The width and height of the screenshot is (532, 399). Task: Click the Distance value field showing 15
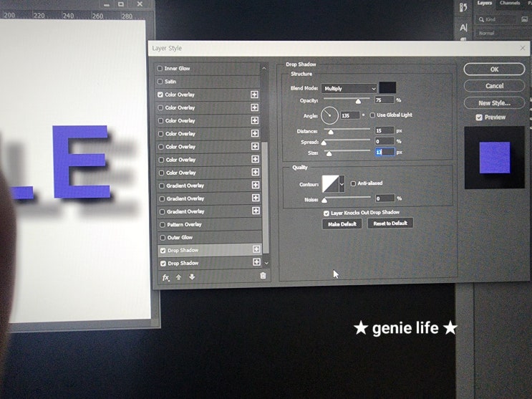coord(385,130)
